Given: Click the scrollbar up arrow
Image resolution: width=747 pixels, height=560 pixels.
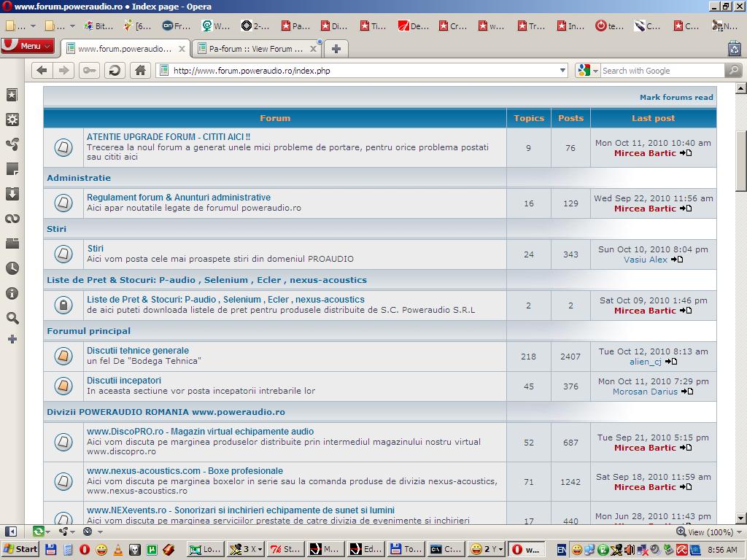Looking at the screenshot, I should [x=741, y=88].
